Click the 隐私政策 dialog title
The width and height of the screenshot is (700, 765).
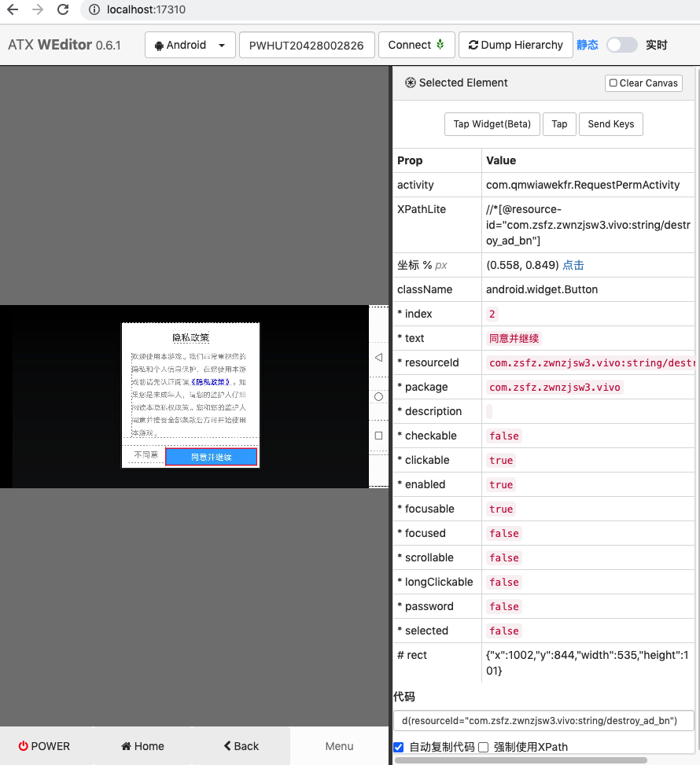pos(191,337)
